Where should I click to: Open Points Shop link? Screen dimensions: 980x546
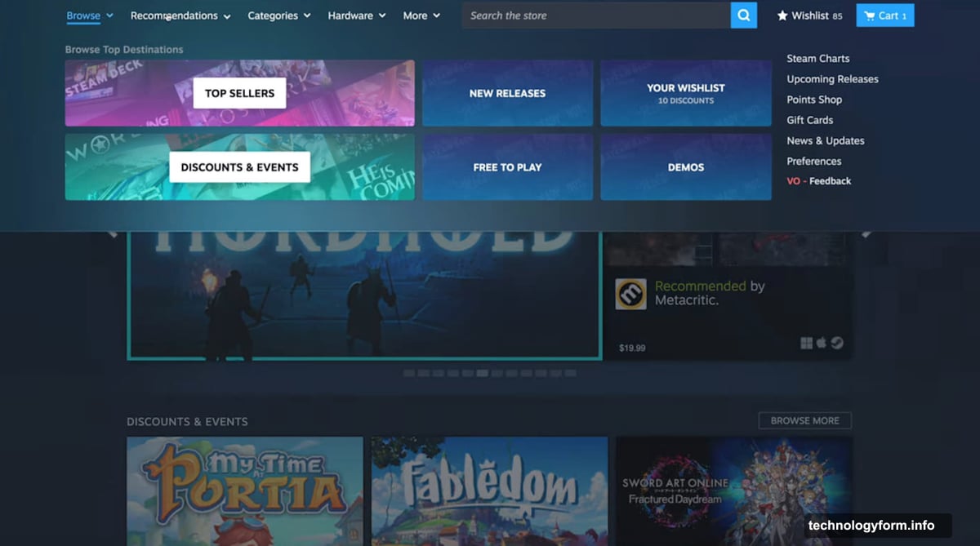[x=814, y=100]
